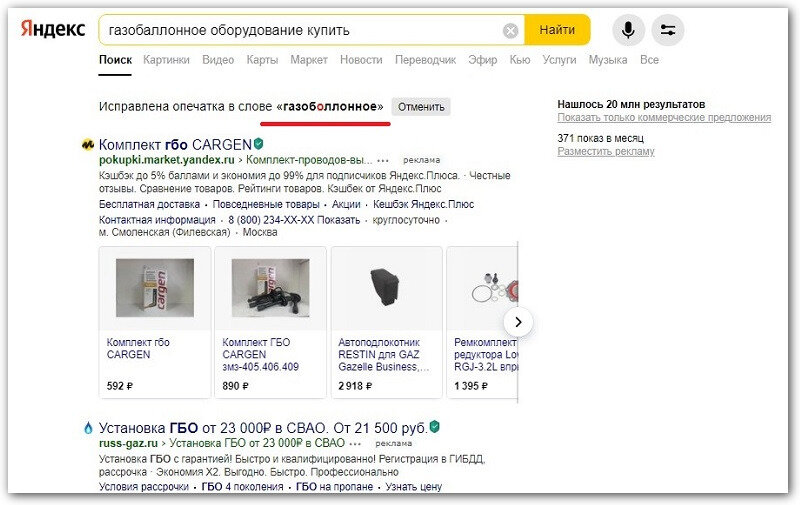The height and width of the screenshot is (505, 800).
Task: Click Отменить to undo typo correction
Action: 421,107
